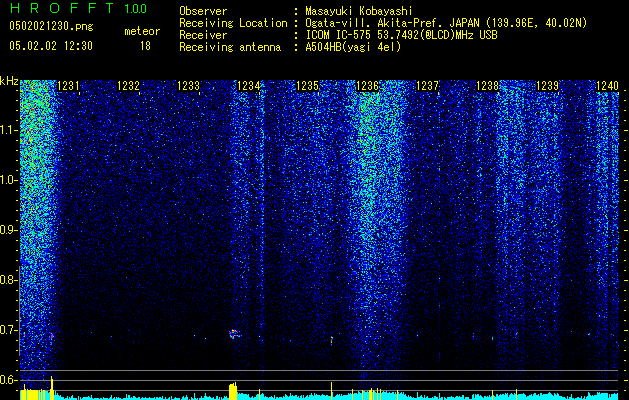Click the 0.7 kHz axis label

[9, 330]
